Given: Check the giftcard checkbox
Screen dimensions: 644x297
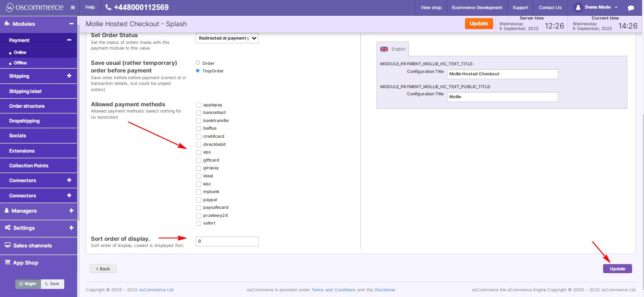Looking at the screenshot, I should 198,160.
